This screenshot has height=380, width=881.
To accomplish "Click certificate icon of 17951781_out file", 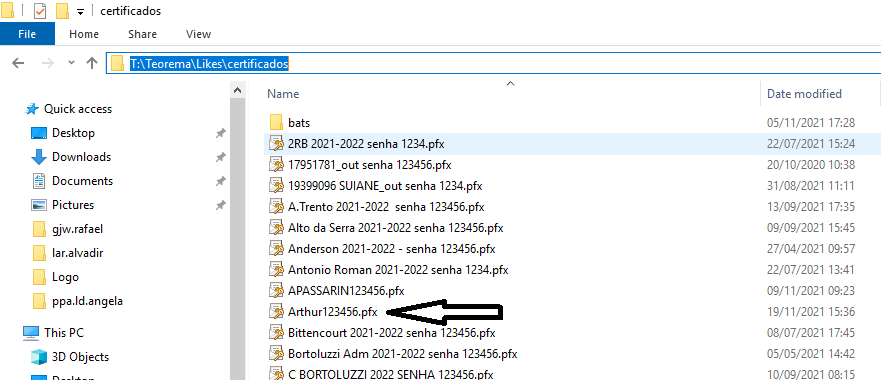I will (276, 165).
